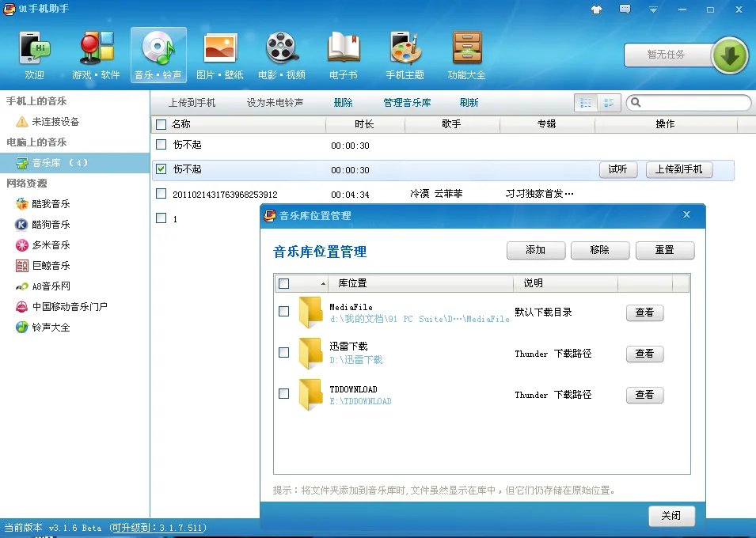This screenshot has height=538, width=756.
Task: Click 添加 to add library location
Action: [x=535, y=249]
